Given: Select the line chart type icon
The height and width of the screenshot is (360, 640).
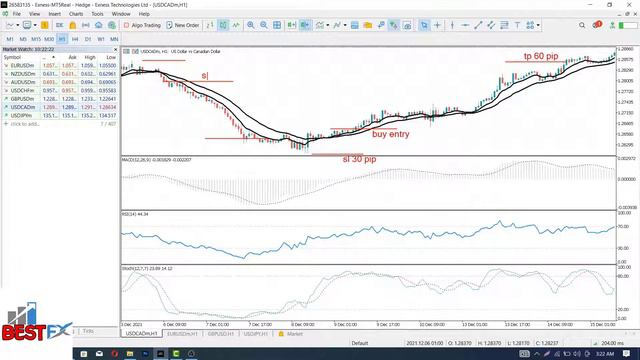Looking at the screenshot, I should tap(236, 25).
